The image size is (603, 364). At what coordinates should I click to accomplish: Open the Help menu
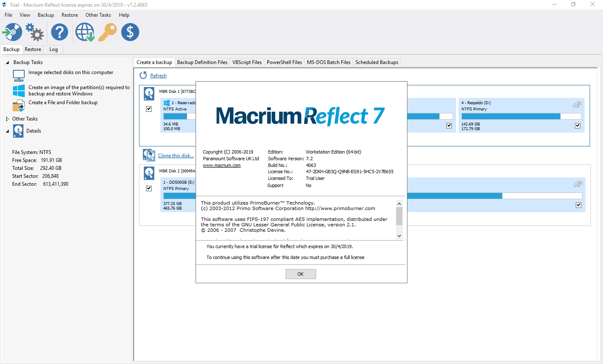pos(124,15)
